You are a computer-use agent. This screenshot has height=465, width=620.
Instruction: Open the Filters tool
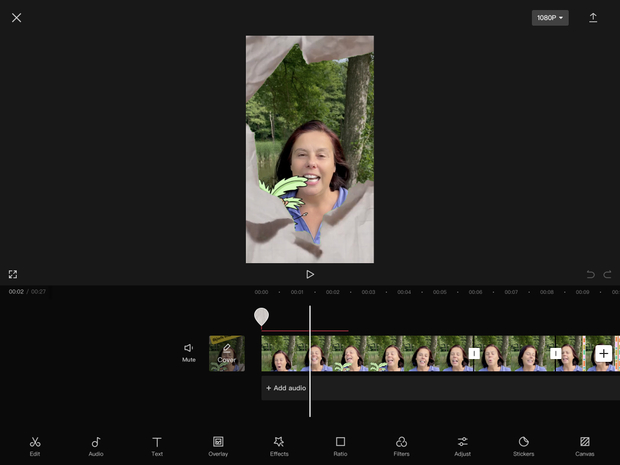pyautogui.click(x=401, y=446)
